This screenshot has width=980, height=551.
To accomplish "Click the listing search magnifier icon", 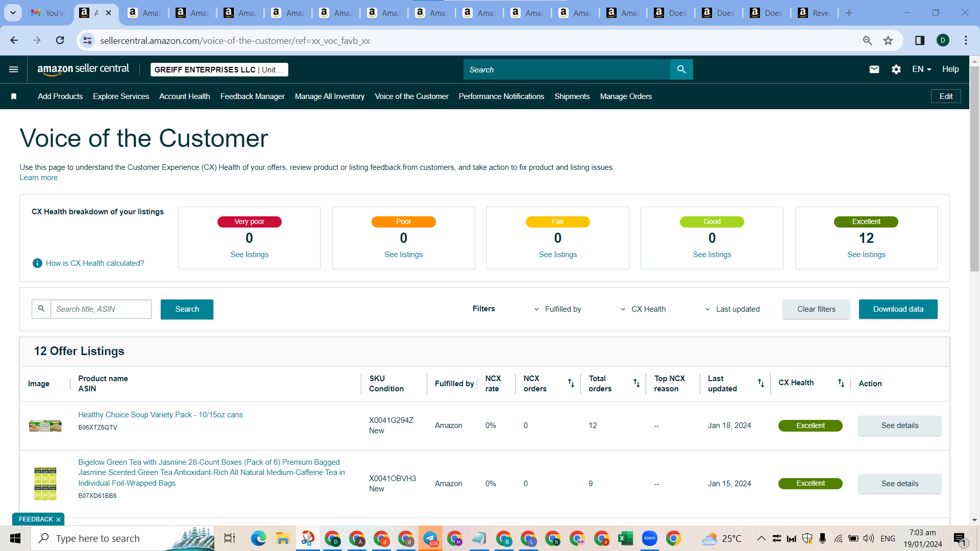I will pos(41,309).
